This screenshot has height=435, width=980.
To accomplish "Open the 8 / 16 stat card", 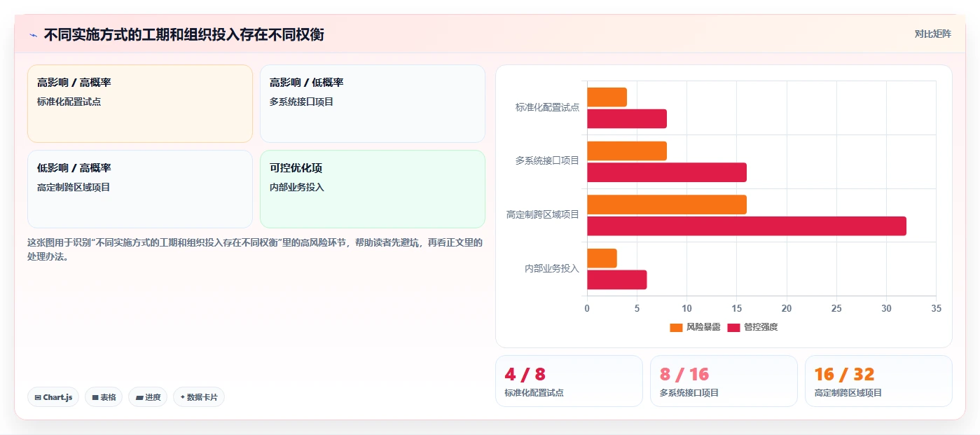I will 724,381.
